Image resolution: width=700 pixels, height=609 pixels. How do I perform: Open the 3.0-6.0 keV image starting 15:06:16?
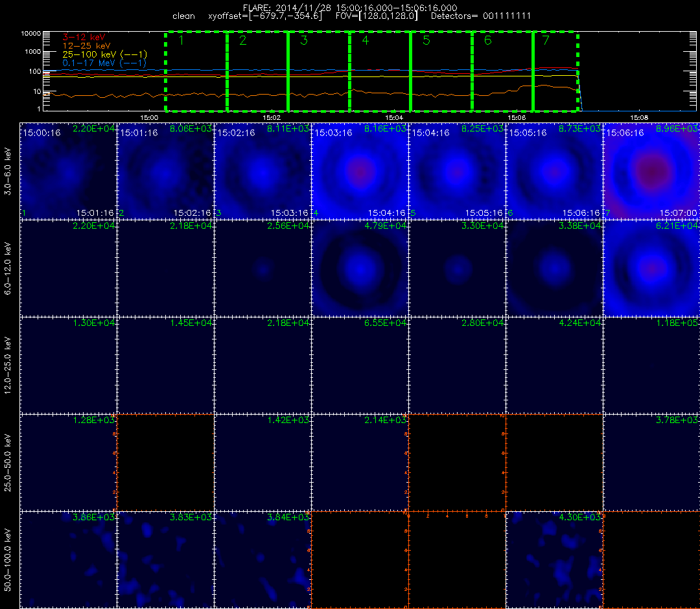(x=651, y=171)
